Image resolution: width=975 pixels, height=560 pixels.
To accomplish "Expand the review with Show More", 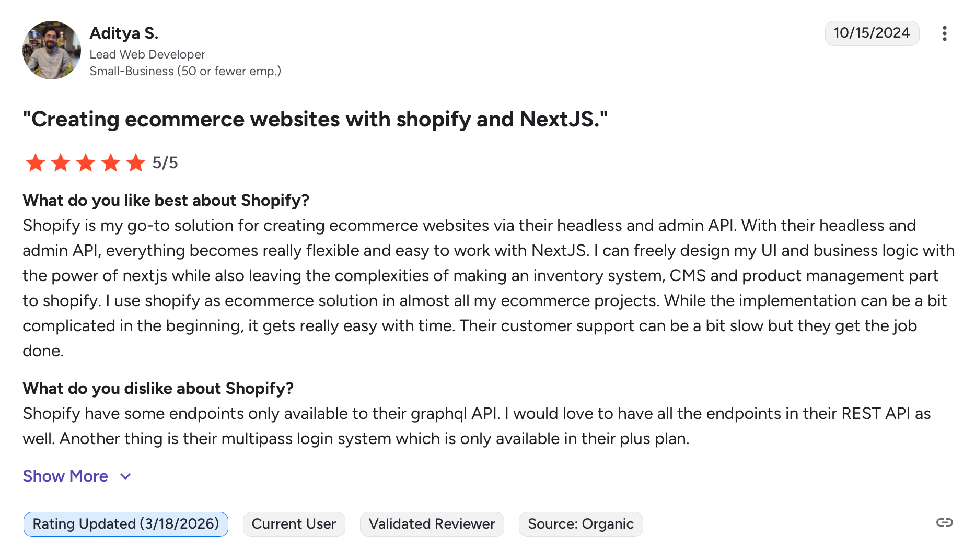I will click(65, 476).
